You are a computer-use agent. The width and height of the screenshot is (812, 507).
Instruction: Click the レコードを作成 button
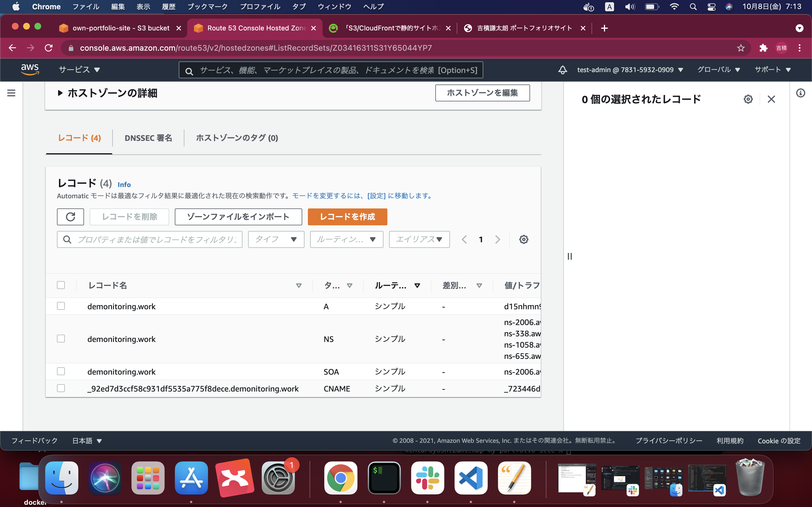347,217
